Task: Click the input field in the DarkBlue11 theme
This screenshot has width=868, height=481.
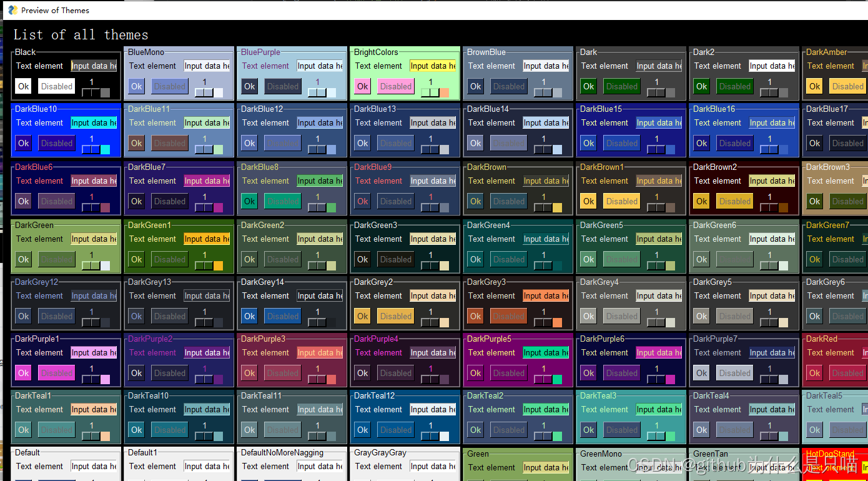Action: coord(207,122)
